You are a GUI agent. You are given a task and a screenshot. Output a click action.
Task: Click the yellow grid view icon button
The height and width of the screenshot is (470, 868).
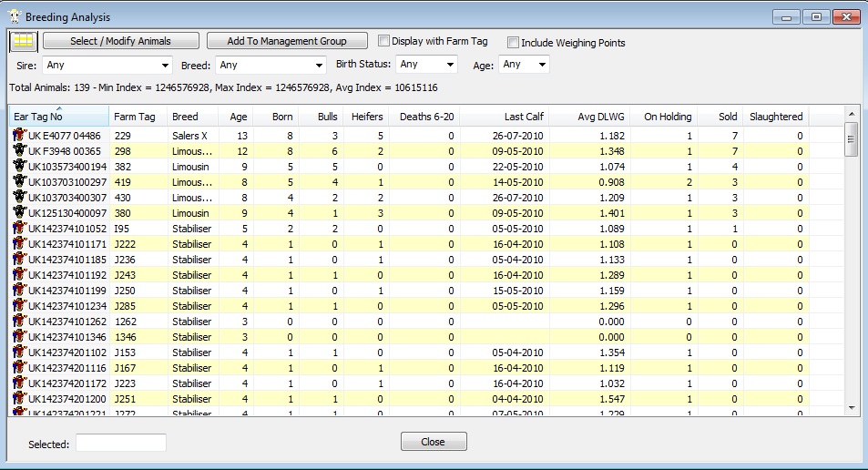[x=24, y=41]
